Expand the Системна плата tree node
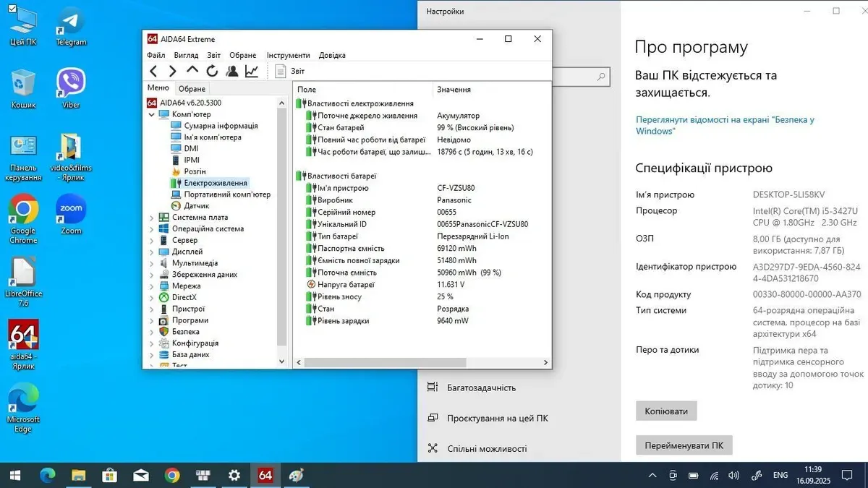 pos(151,218)
